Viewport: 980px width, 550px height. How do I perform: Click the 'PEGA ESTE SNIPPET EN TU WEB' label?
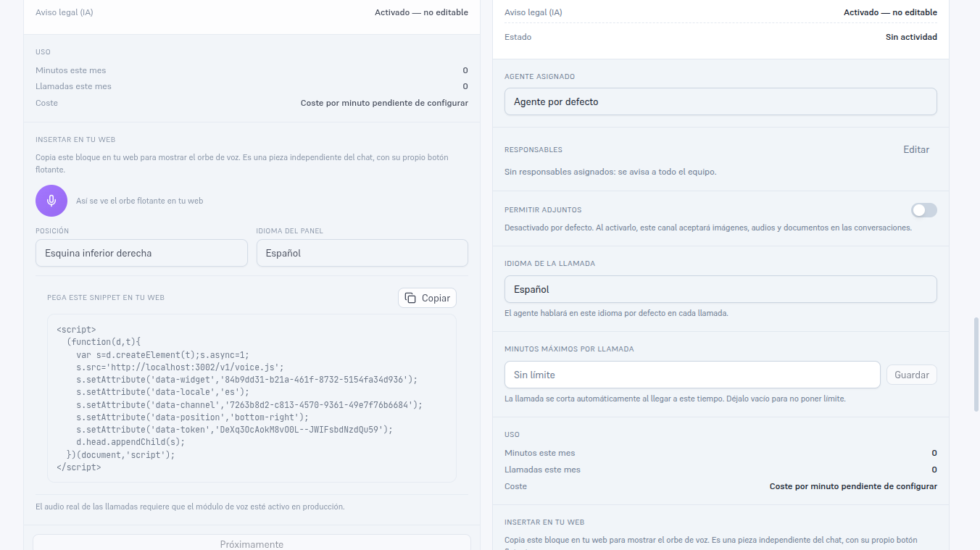106,298
